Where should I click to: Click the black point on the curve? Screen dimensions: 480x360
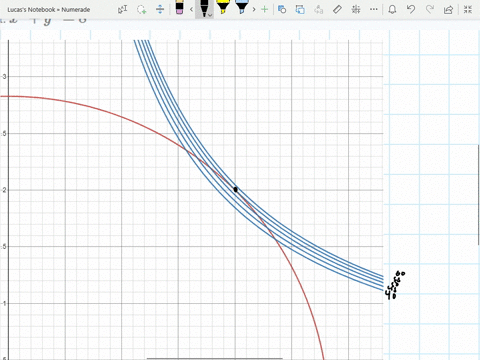pos(235,189)
